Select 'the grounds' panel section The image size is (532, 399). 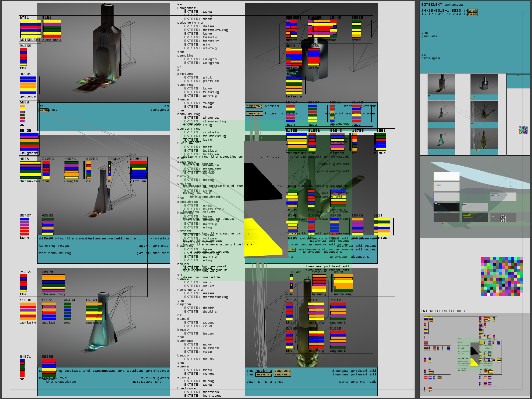(474, 40)
